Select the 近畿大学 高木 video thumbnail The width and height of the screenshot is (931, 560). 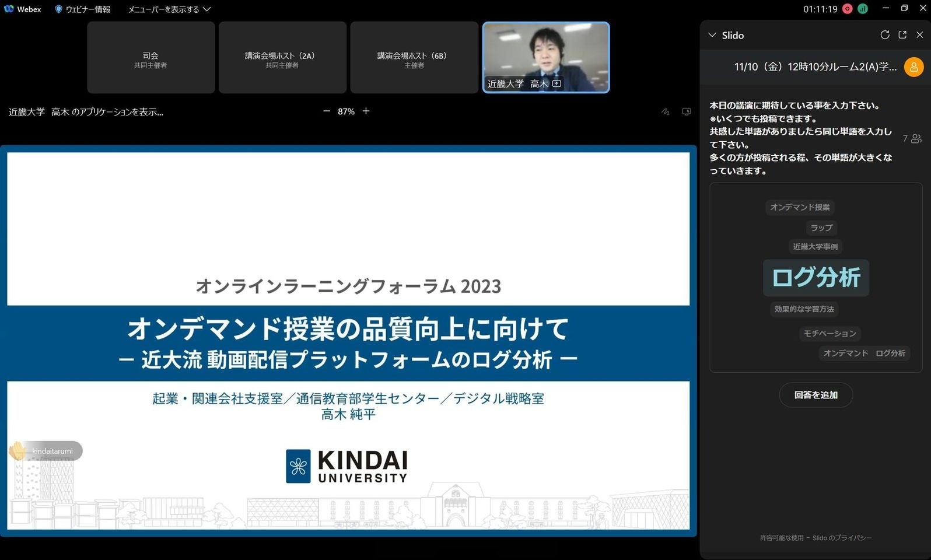click(546, 58)
